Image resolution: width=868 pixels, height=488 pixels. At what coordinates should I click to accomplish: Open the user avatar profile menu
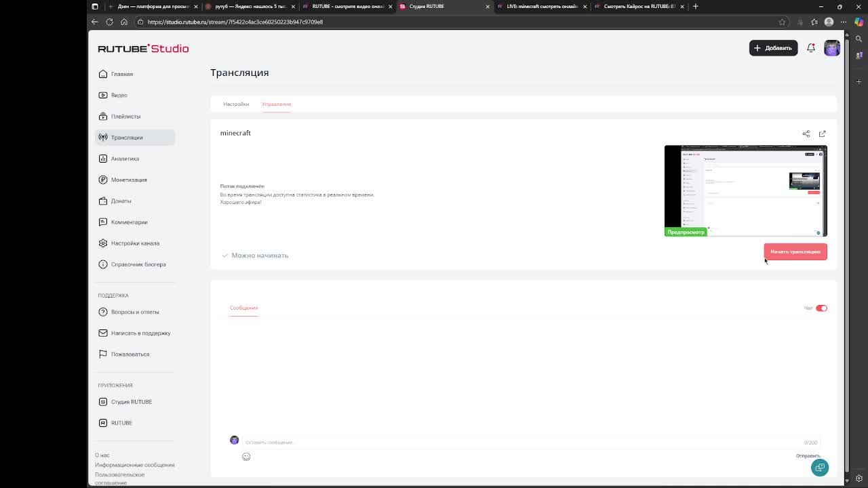point(832,48)
